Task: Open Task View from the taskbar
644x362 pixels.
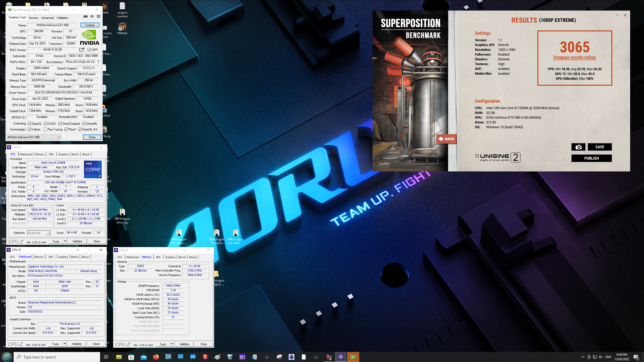Action: 106,357
